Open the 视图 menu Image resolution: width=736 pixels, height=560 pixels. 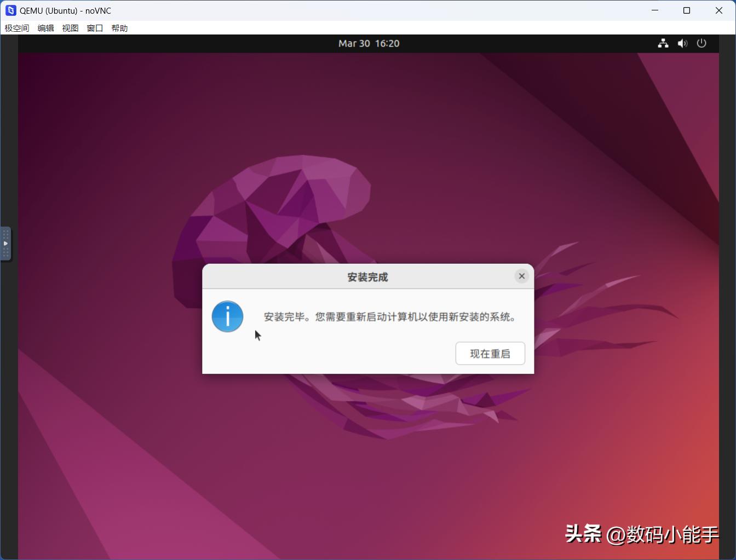(70, 28)
